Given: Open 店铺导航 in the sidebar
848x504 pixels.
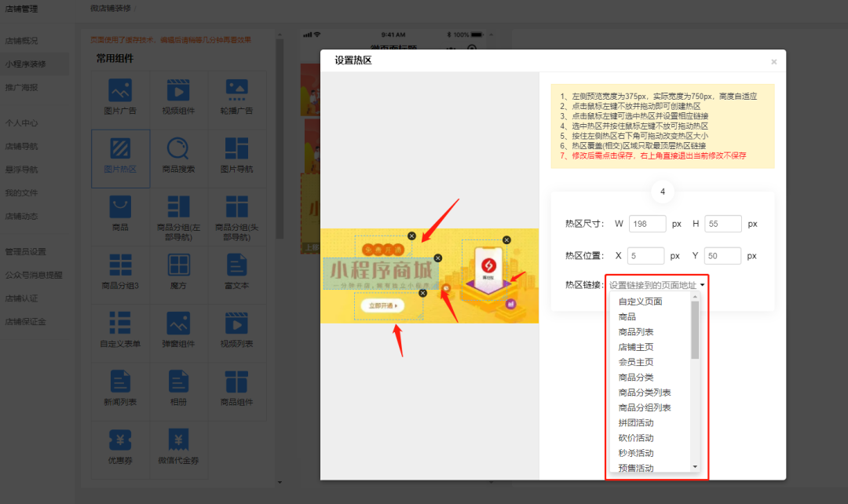Looking at the screenshot, I should coord(22,146).
